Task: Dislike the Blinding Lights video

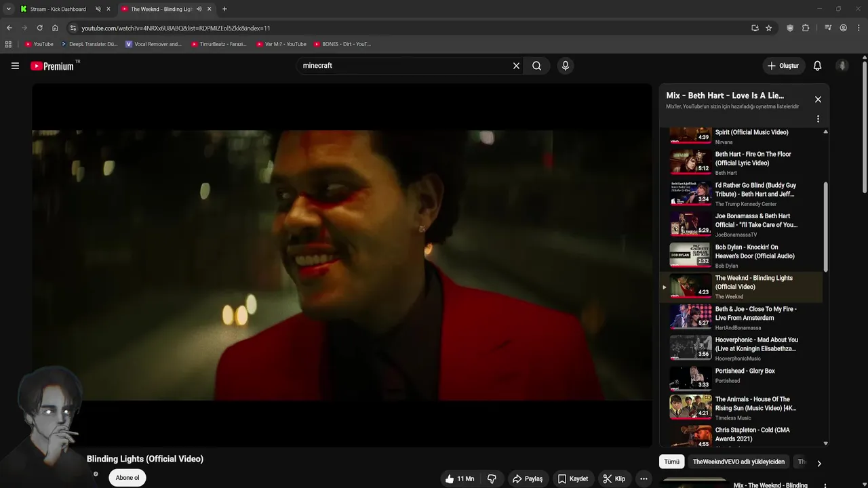Action: (492, 479)
